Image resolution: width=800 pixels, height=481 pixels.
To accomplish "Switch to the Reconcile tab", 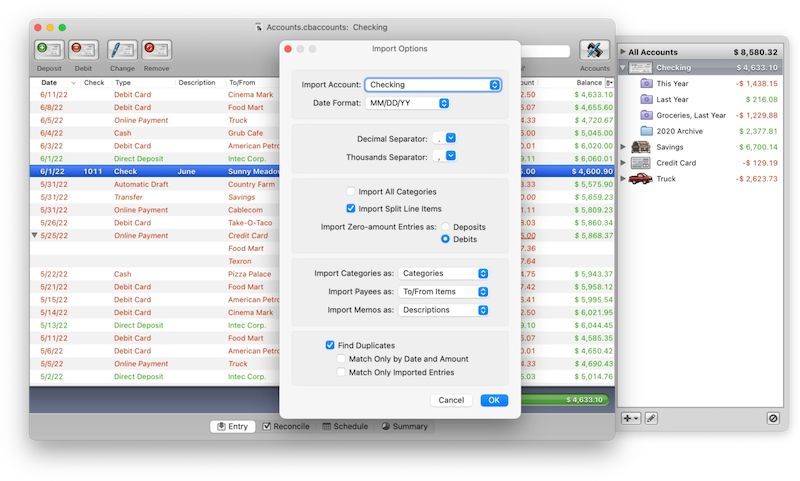I will coord(286,426).
